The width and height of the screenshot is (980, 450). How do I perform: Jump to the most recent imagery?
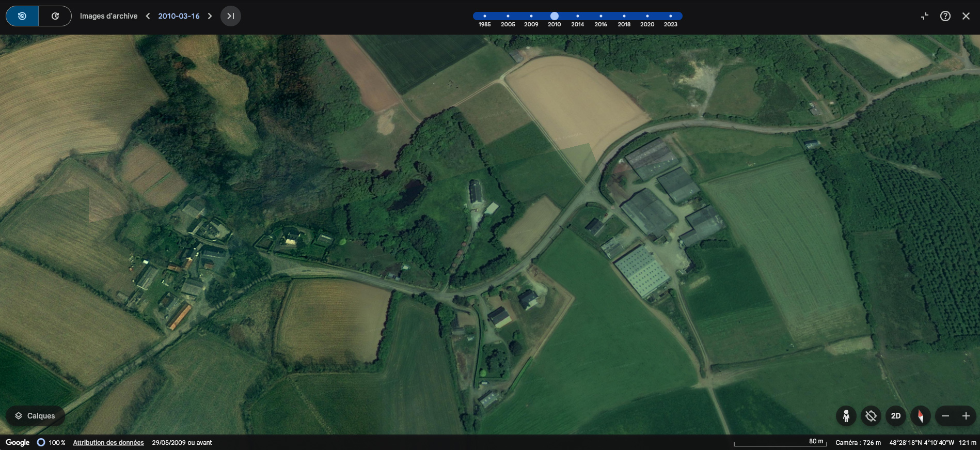(231, 16)
